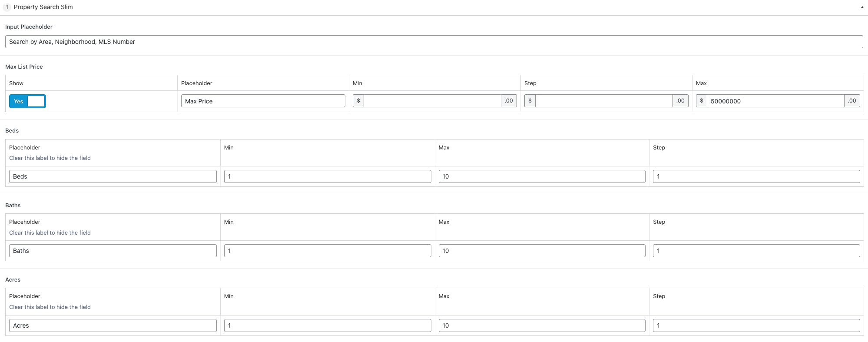Edit the Baths placeholder label field
The image size is (868, 342).
[113, 251]
